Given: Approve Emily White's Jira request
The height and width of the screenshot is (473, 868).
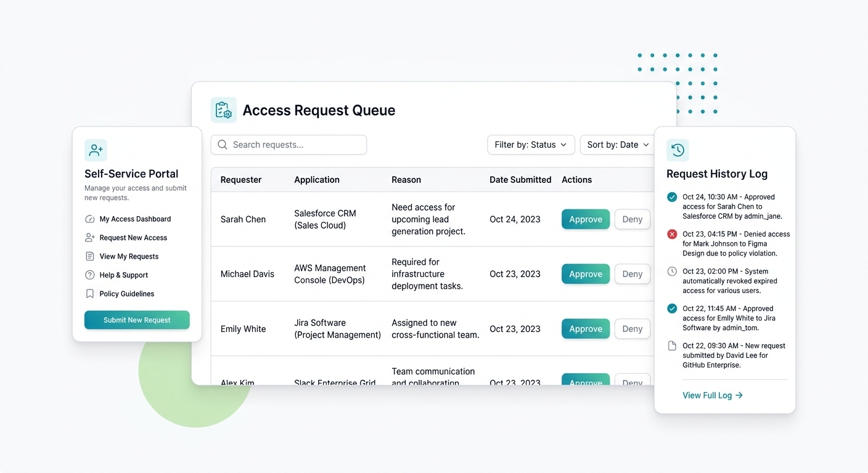Looking at the screenshot, I should [586, 329].
